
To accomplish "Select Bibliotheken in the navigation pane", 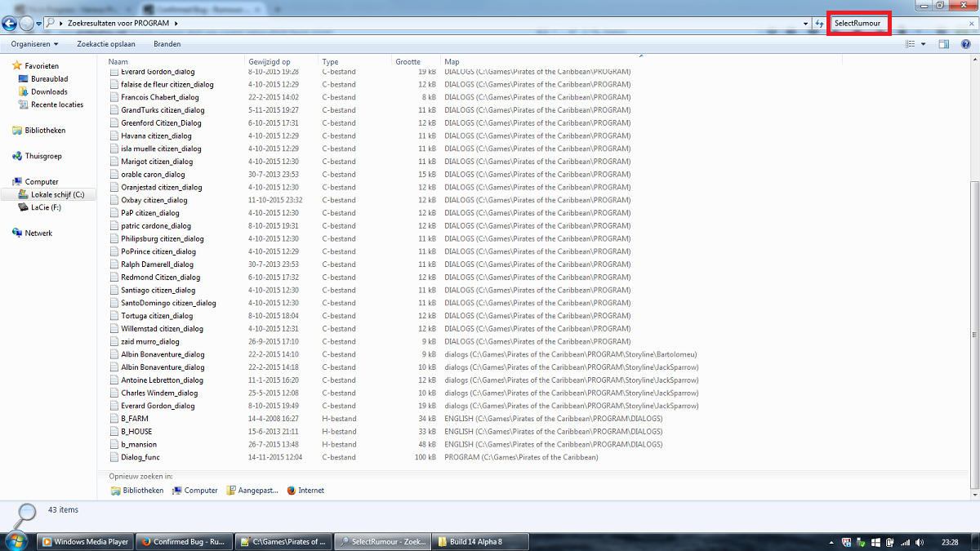I will 45,131.
